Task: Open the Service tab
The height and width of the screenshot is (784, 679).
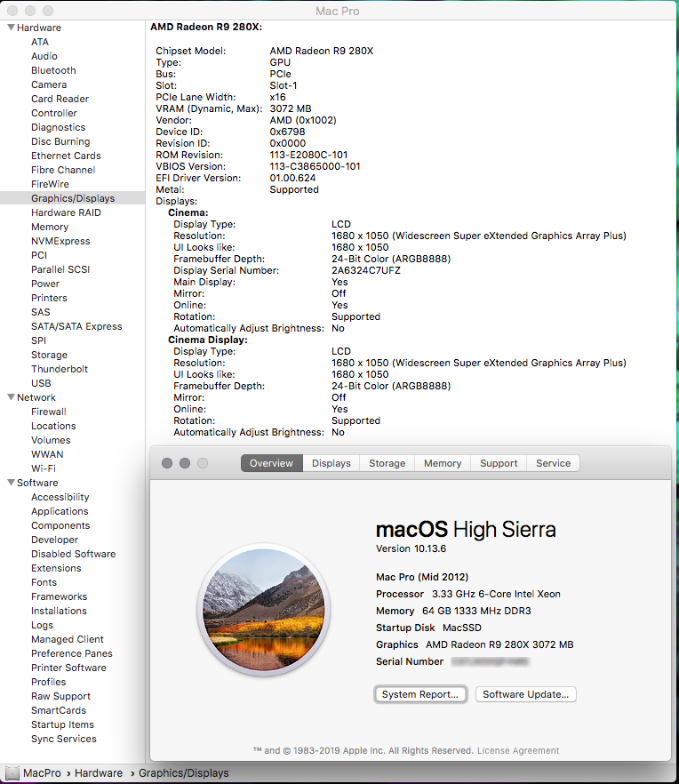Action: coord(553,463)
